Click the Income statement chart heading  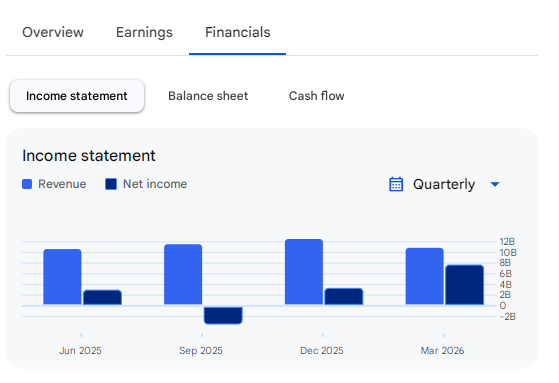(89, 156)
